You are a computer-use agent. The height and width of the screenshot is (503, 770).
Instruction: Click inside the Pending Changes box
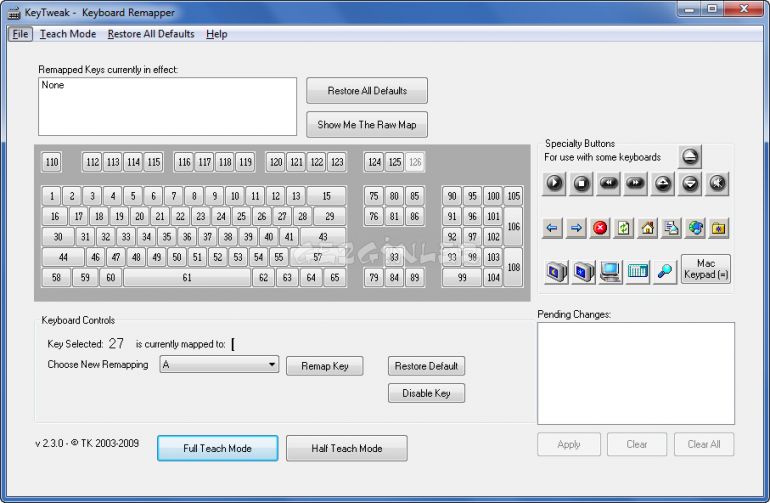pos(636,373)
